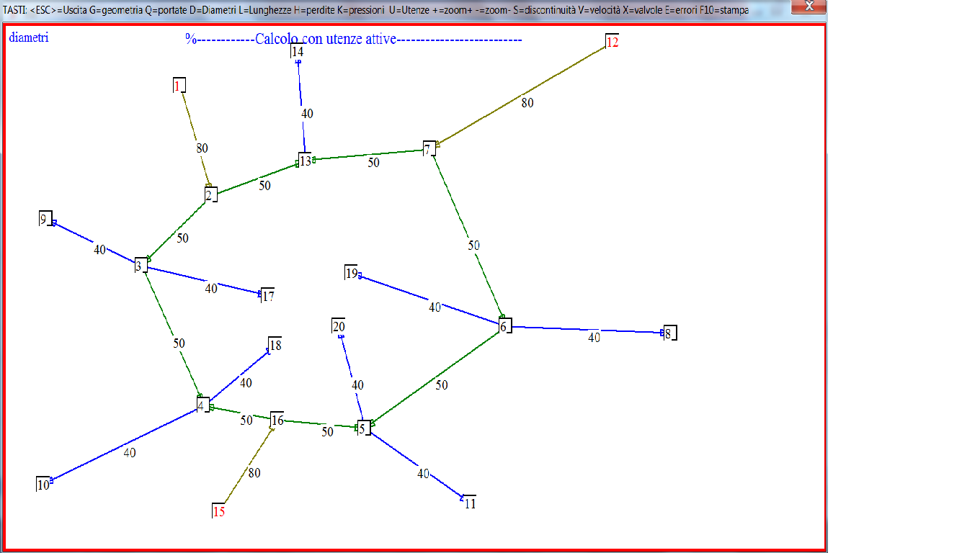Viewport: 980px width, 553px height.
Task: Click diameter 40 on pipe 20–5
Action: 357,385
